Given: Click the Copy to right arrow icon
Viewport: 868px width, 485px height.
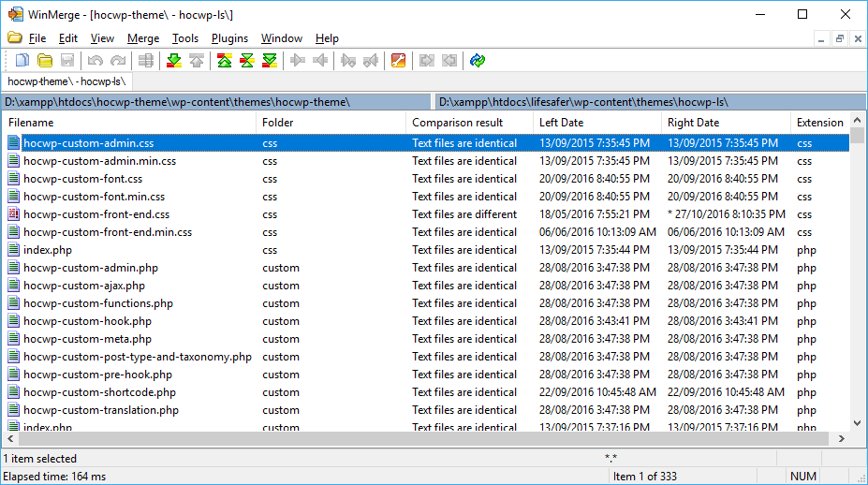Looking at the screenshot, I should point(298,60).
